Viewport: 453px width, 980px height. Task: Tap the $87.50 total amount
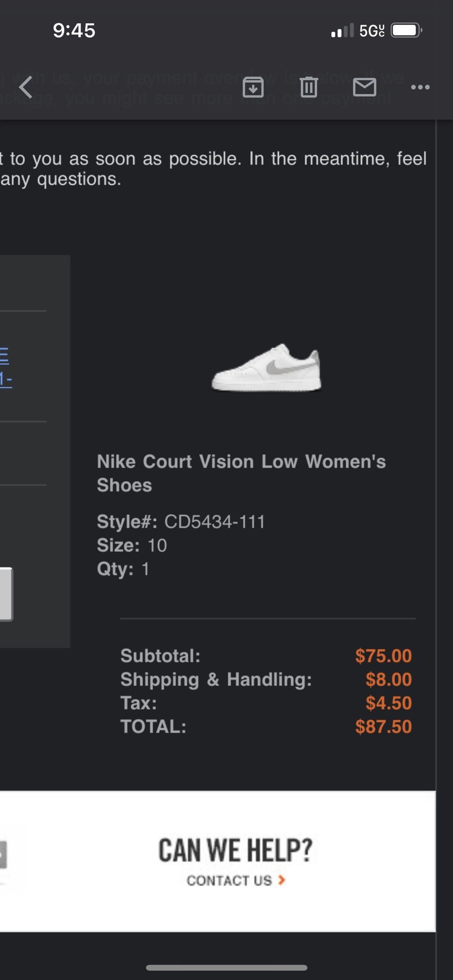[384, 726]
